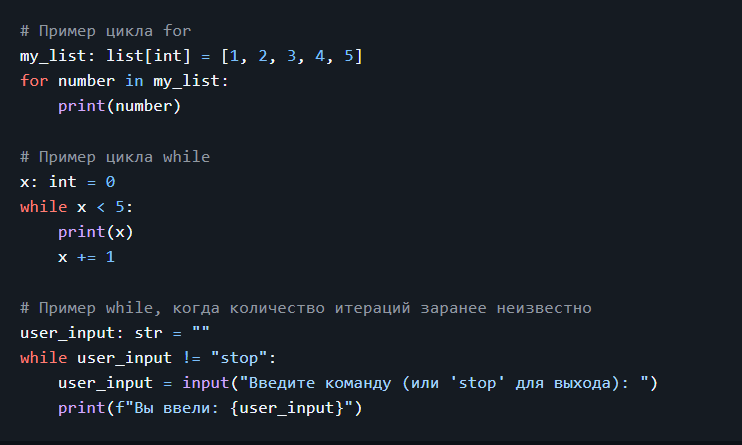Click the "for" keyword starting the loop

[33, 81]
